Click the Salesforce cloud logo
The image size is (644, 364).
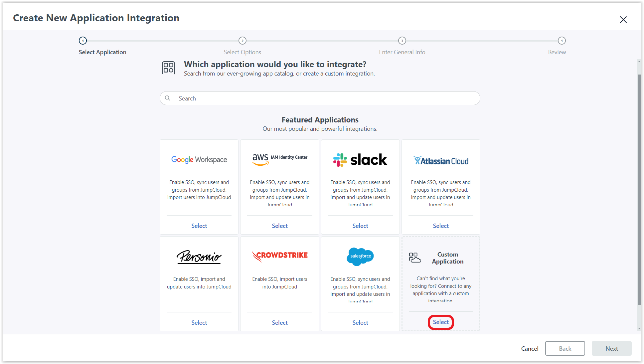pos(360,257)
